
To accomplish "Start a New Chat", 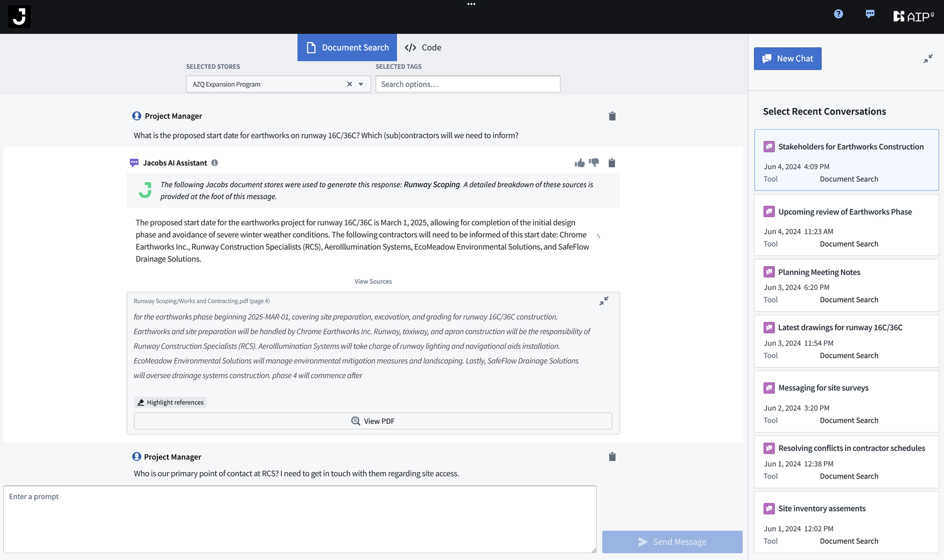I will [787, 58].
